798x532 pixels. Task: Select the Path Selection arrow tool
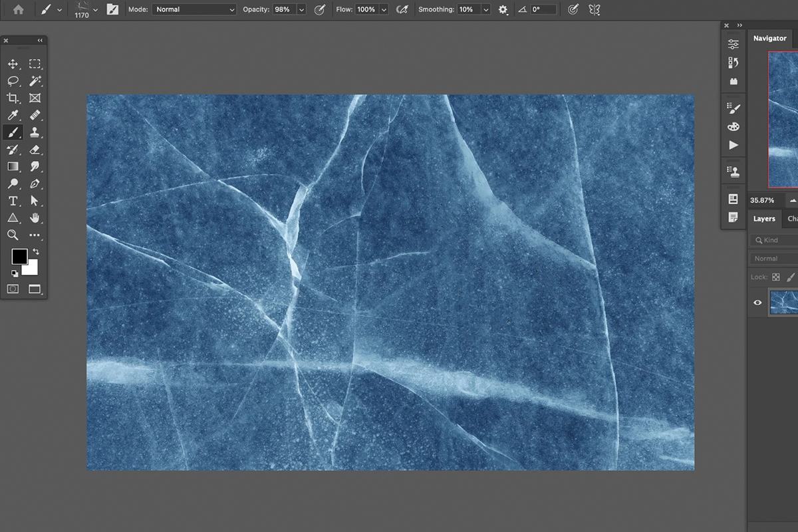[x=35, y=201]
